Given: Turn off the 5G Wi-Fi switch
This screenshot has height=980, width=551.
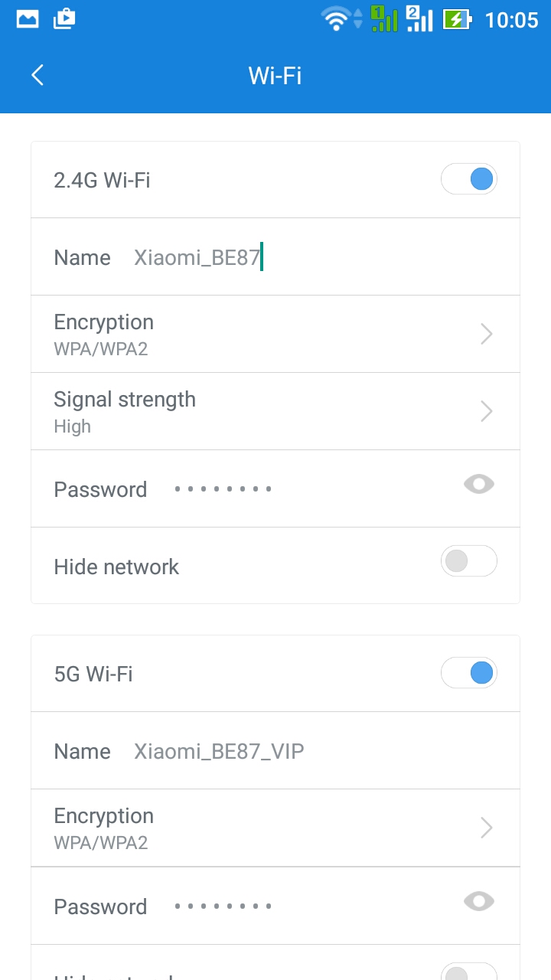Looking at the screenshot, I should click(469, 673).
